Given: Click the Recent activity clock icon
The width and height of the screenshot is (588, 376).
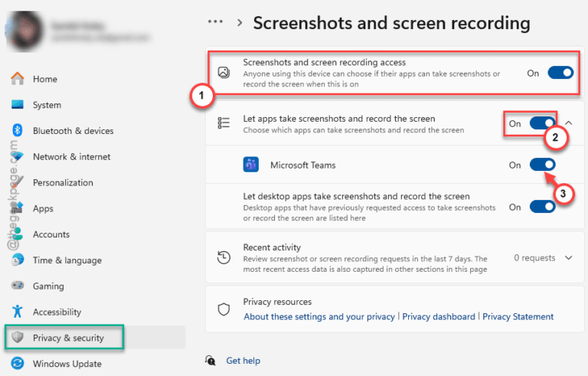Looking at the screenshot, I should pyautogui.click(x=224, y=257).
